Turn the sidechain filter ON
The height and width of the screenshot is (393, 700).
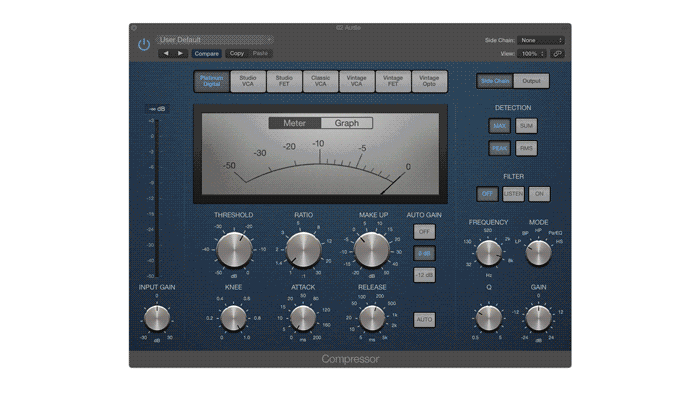[539, 194]
